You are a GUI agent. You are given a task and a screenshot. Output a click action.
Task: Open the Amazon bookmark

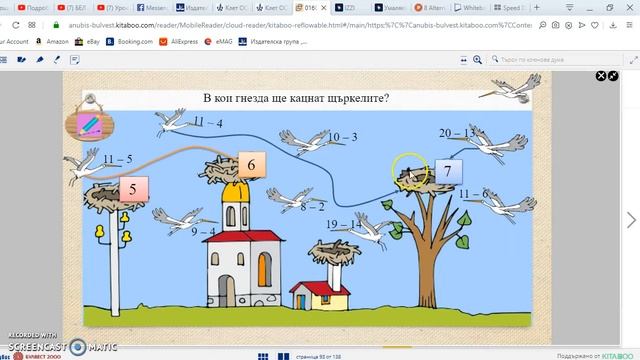point(52,42)
